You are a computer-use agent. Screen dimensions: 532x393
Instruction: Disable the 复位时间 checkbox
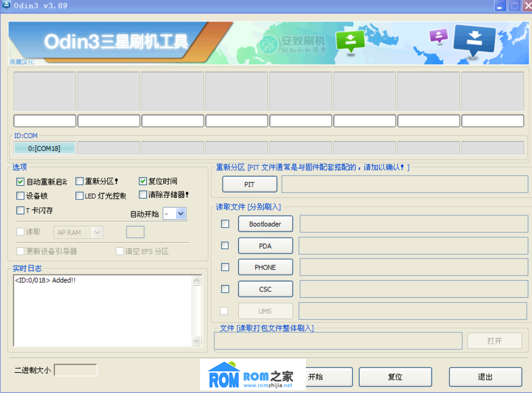click(x=143, y=181)
